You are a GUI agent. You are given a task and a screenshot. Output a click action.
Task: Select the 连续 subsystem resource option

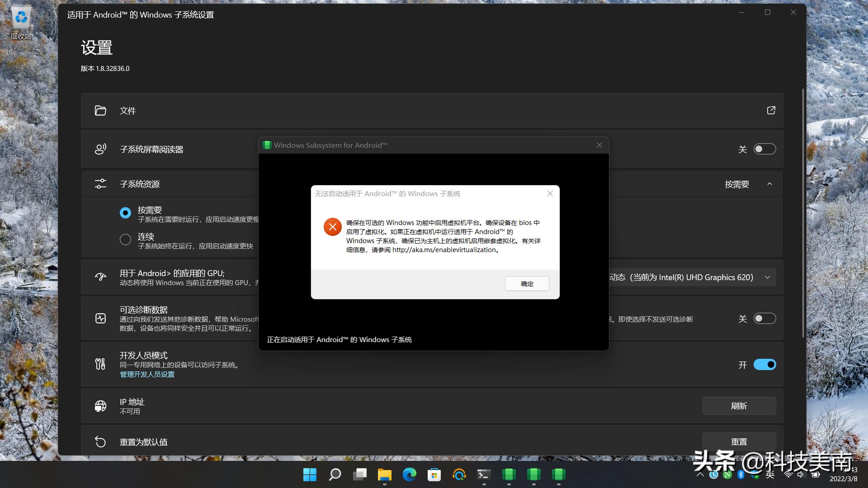(125, 239)
